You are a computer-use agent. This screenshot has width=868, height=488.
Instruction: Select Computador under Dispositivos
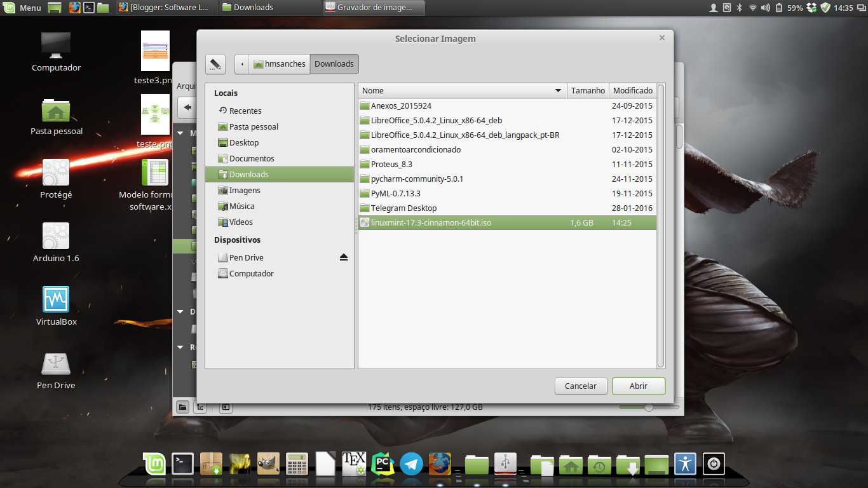tap(252, 273)
